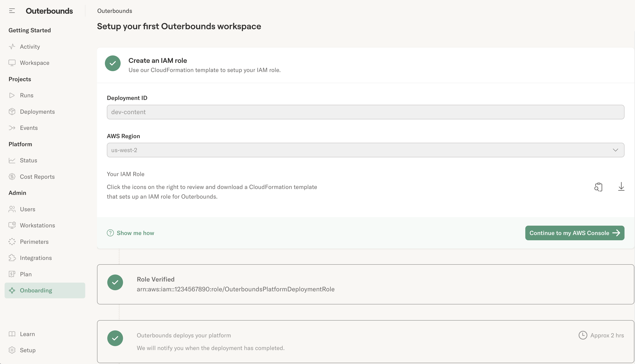
Task: Open Setup in the sidebar
Action: pyautogui.click(x=45, y=350)
